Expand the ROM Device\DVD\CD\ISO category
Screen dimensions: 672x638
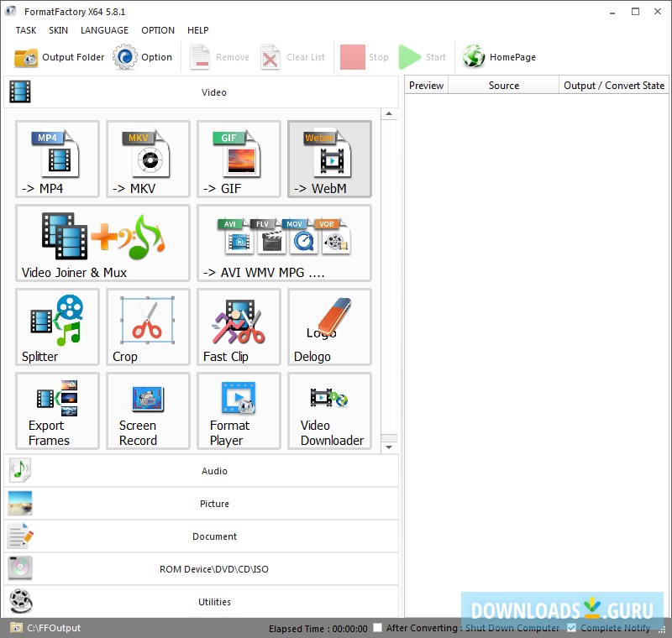pos(201,569)
